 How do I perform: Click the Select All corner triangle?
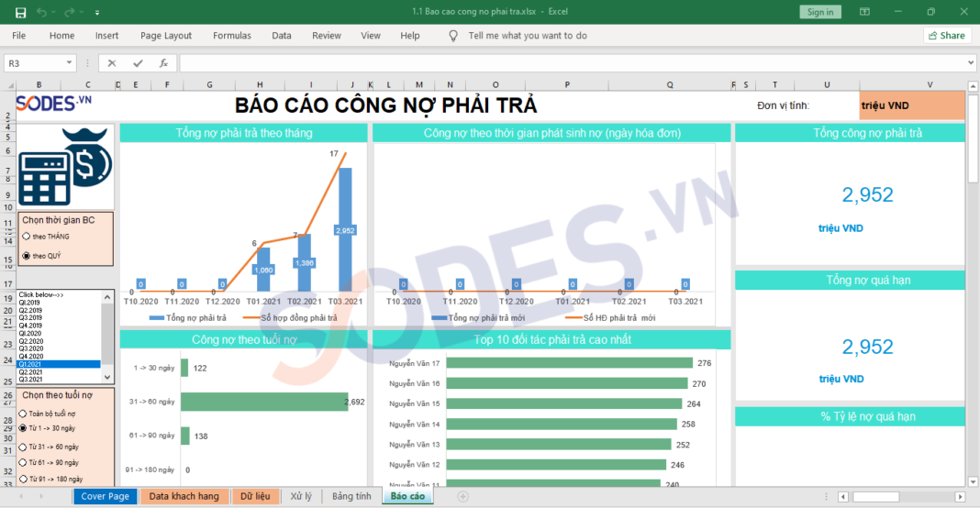pyautogui.click(x=9, y=85)
